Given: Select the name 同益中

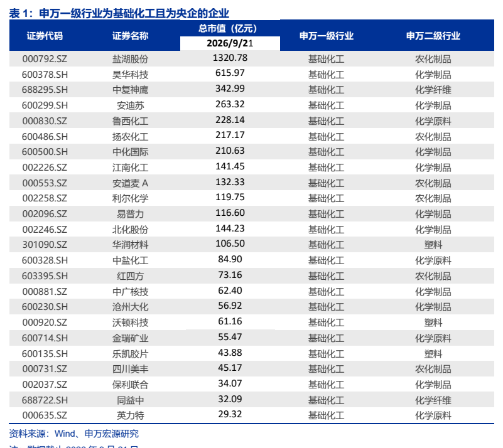Looking at the screenshot, I should (130, 400).
